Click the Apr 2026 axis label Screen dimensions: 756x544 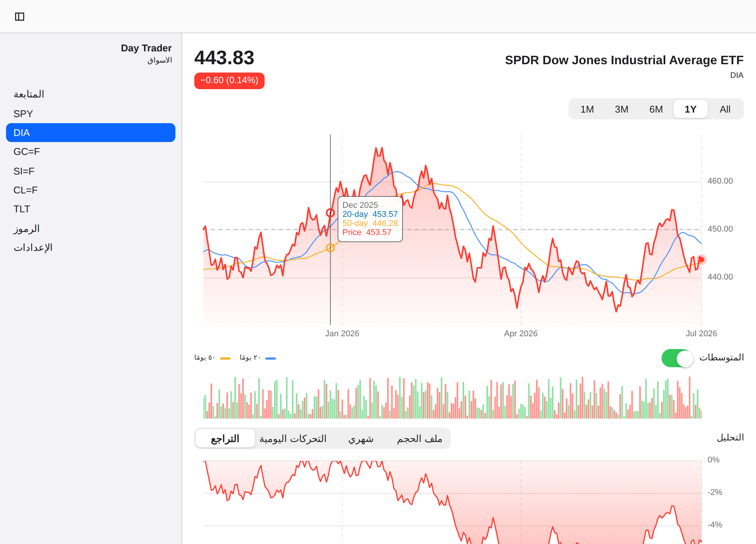(x=521, y=334)
